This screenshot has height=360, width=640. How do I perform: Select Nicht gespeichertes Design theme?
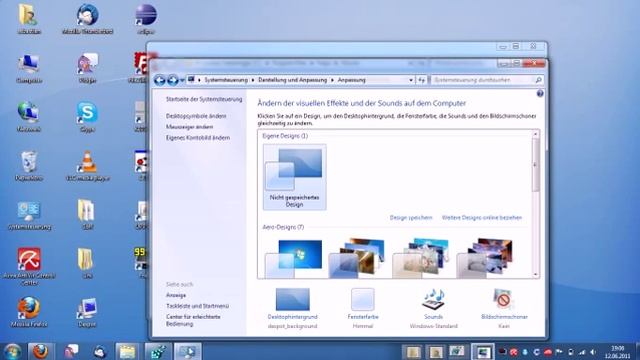(294, 177)
